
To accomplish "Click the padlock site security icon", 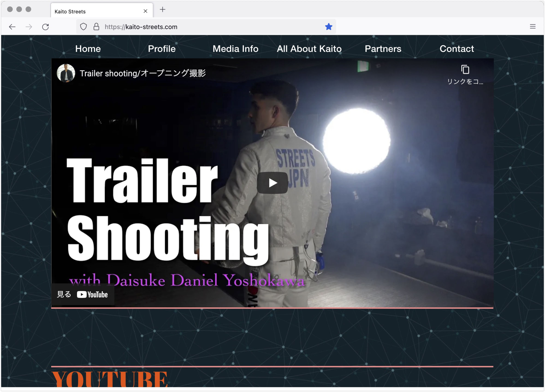I will point(96,27).
